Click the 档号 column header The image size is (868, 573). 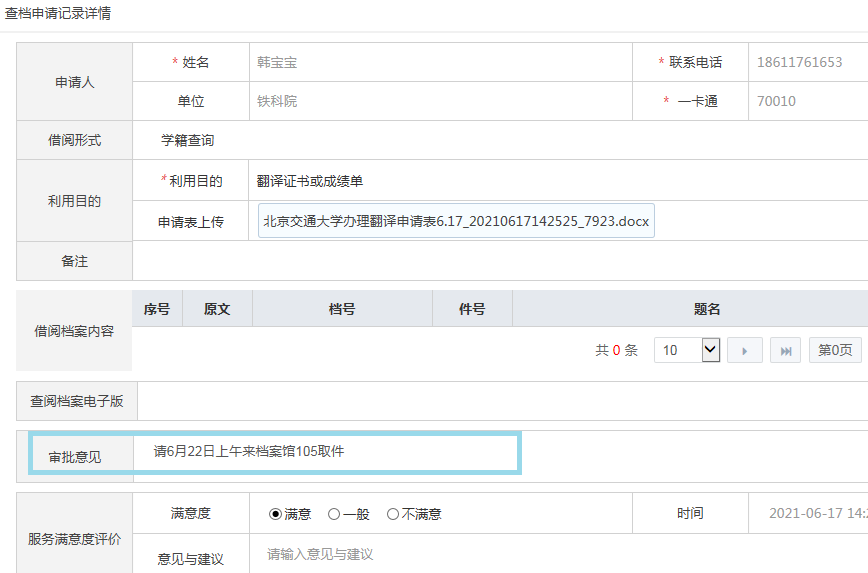coord(342,309)
